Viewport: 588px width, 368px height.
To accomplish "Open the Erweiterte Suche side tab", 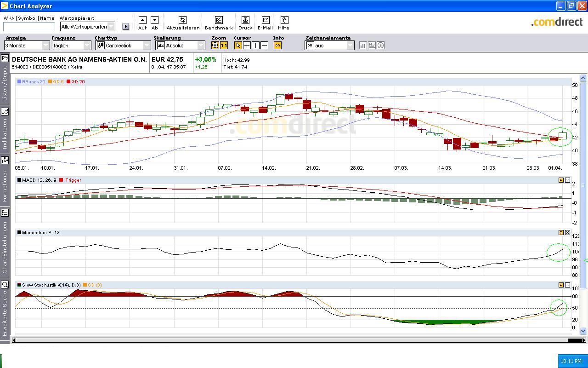I will (5, 313).
